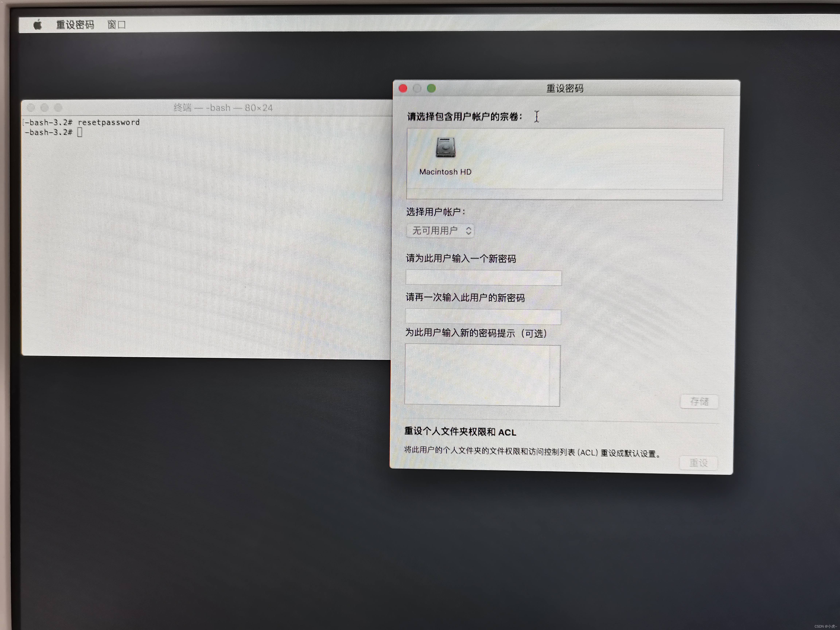Click the new password input field
Image resolution: width=840 pixels, height=630 pixels.
(x=483, y=278)
